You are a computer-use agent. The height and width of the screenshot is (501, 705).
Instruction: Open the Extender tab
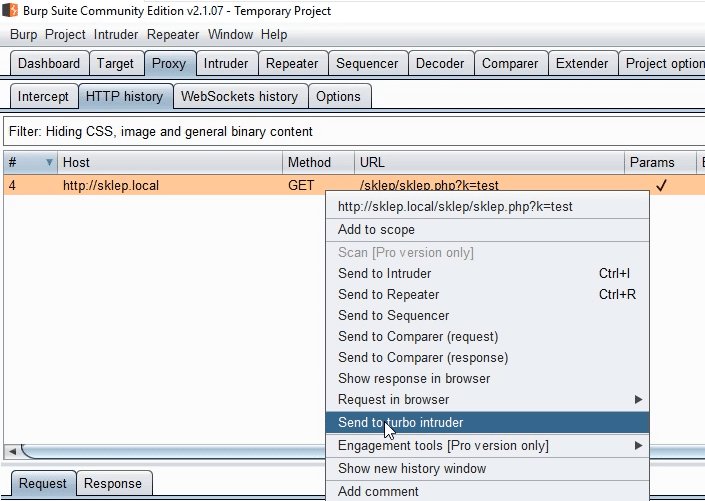[582, 63]
